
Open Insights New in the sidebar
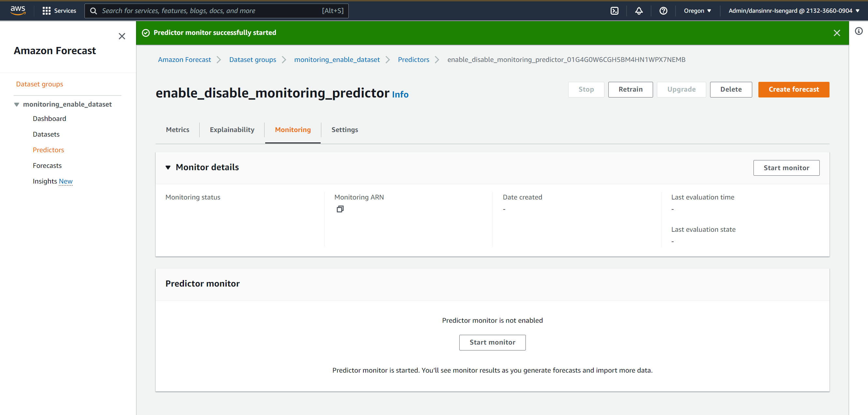[52, 181]
